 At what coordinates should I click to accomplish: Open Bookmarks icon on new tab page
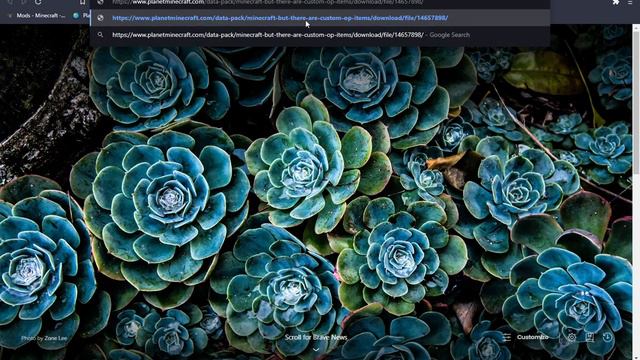590,337
